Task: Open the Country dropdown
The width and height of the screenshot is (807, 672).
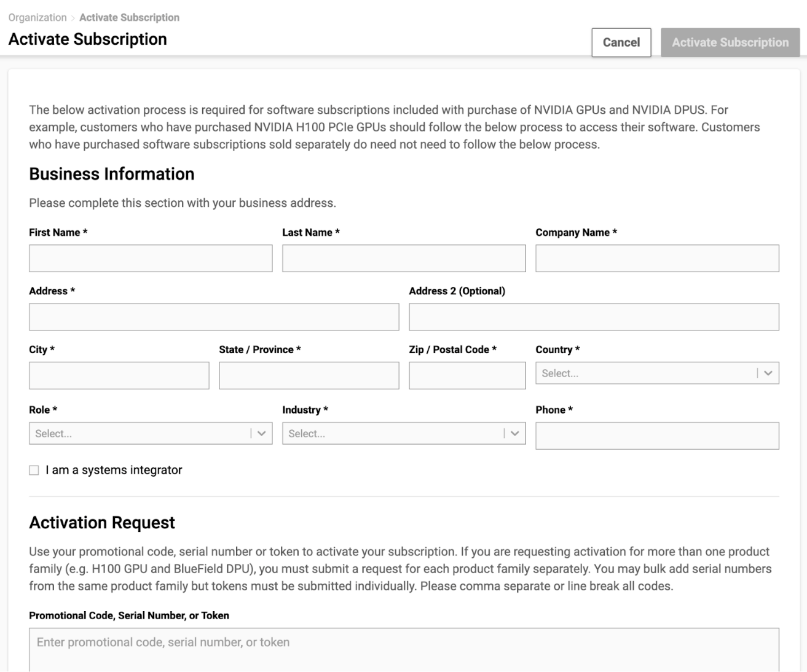Action: point(645,373)
